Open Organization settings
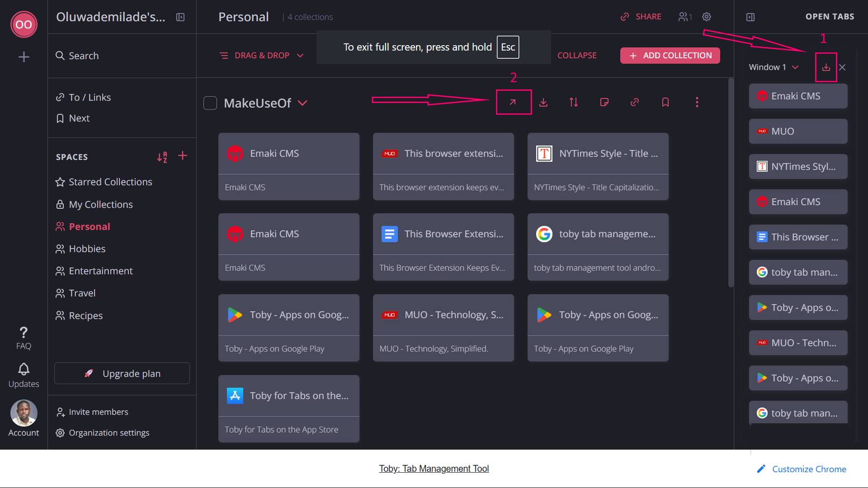The image size is (868, 488). point(103,433)
